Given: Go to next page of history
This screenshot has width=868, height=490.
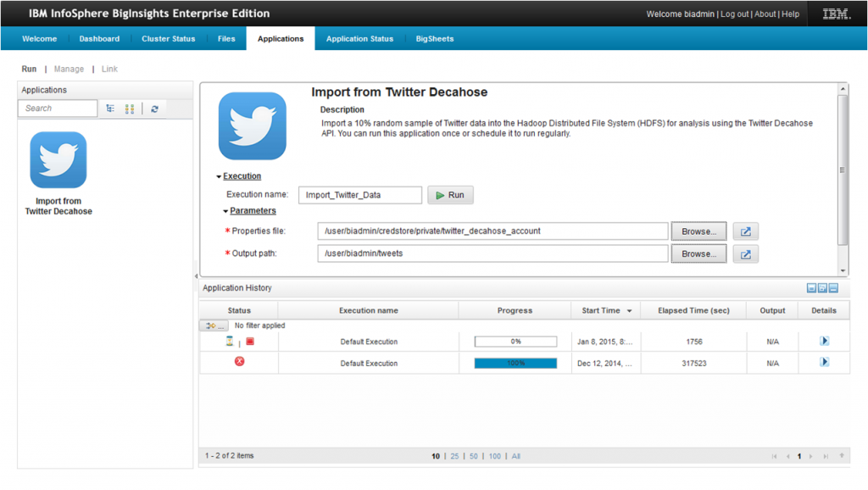Looking at the screenshot, I should click(x=811, y=456).
